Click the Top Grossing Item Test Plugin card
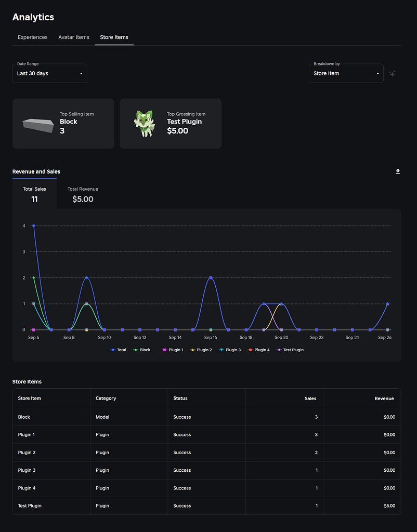Viewport: 417px width, 532px height. pos(171,124)
